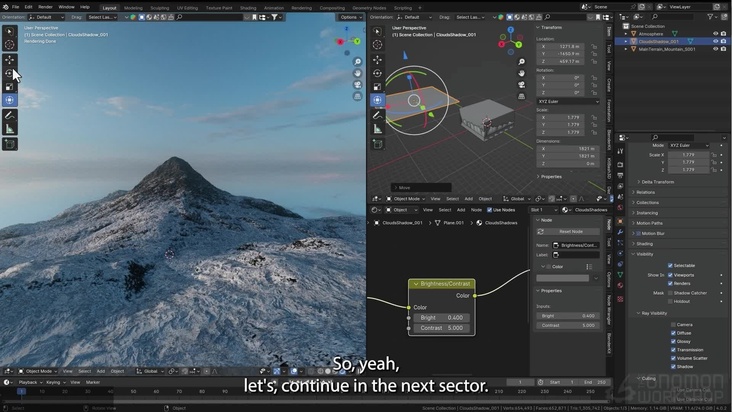732x412 pixels.
Task: Enable the Holdout checkbox
Action: pyautogui.click(x=670, y=301)
